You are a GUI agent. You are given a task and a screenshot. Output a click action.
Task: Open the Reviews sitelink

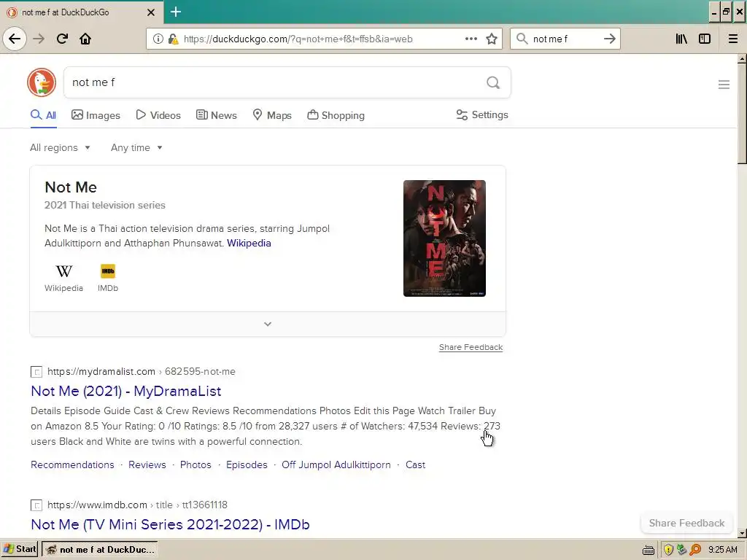tap(147, 464)
